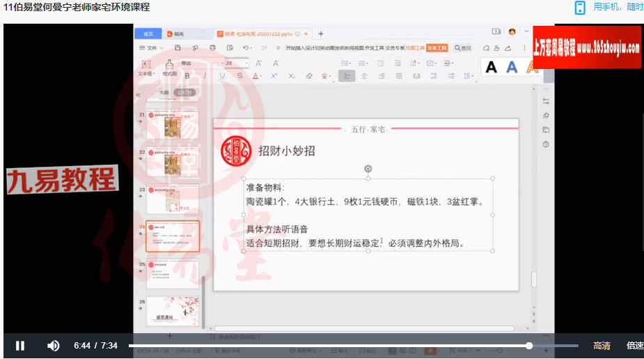The height and width of the screenshot is (359, 644).
Task: Click the save icon in quick toolbar
Action: pyautogui.click(x=178, y=47)
